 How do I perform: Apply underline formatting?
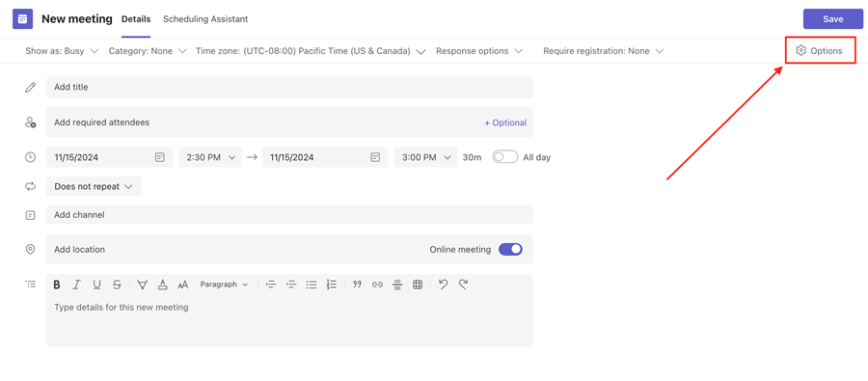click(x=96, y=285)
